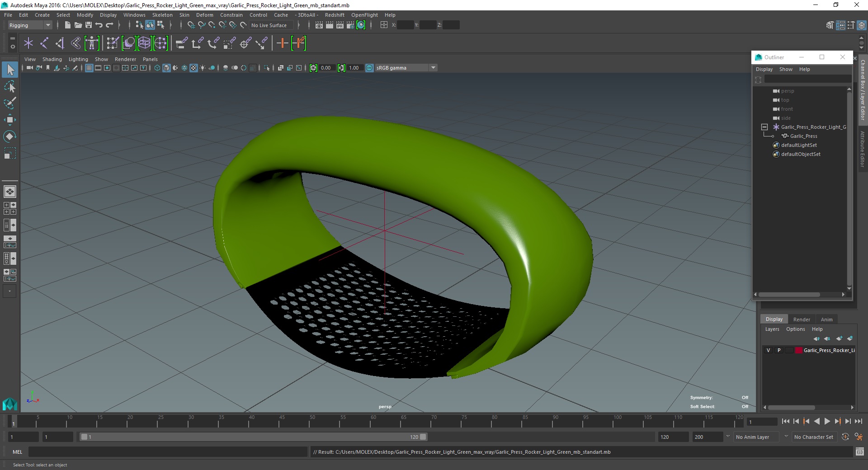
Task: Play the animation forwards
Action: coord(827,421)
